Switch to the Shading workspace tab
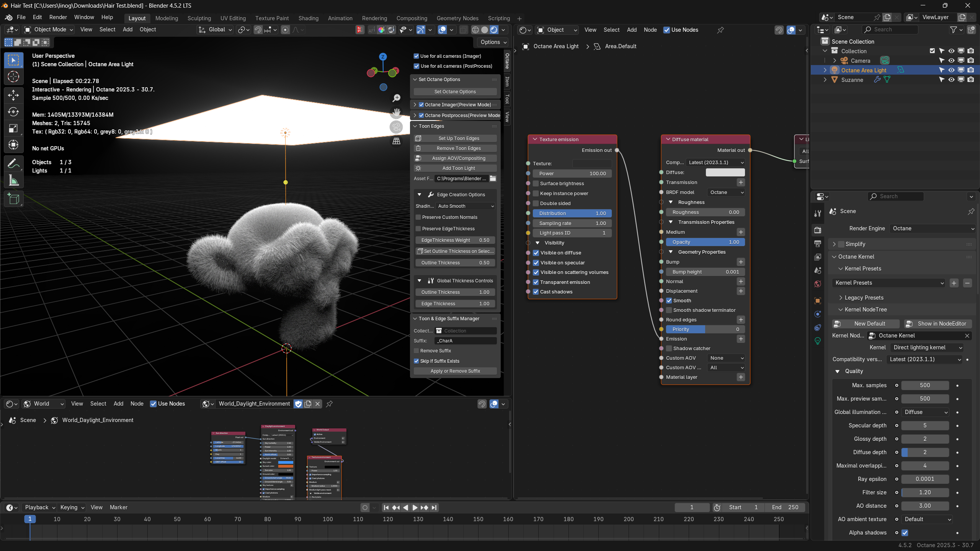Viewport: 980px width, 551px height. (x=308, y=18)
